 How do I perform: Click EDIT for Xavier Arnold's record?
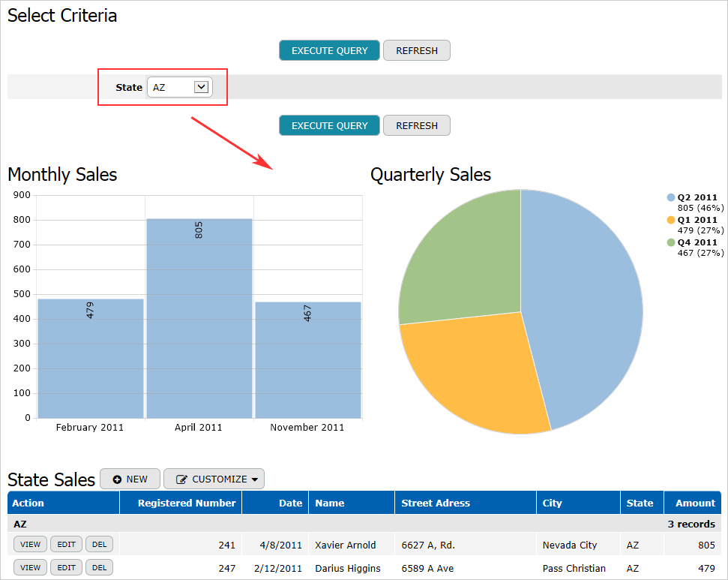point(66,544)
